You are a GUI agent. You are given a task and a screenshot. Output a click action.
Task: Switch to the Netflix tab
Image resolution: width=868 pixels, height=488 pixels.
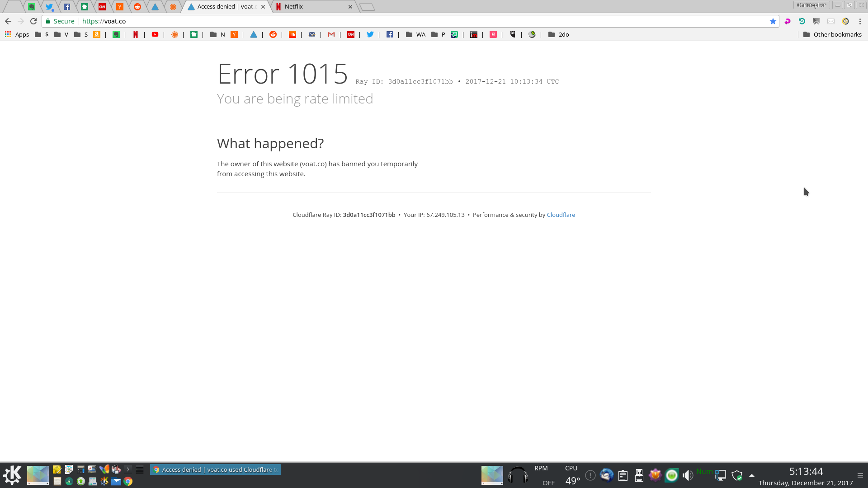[312, 7]
